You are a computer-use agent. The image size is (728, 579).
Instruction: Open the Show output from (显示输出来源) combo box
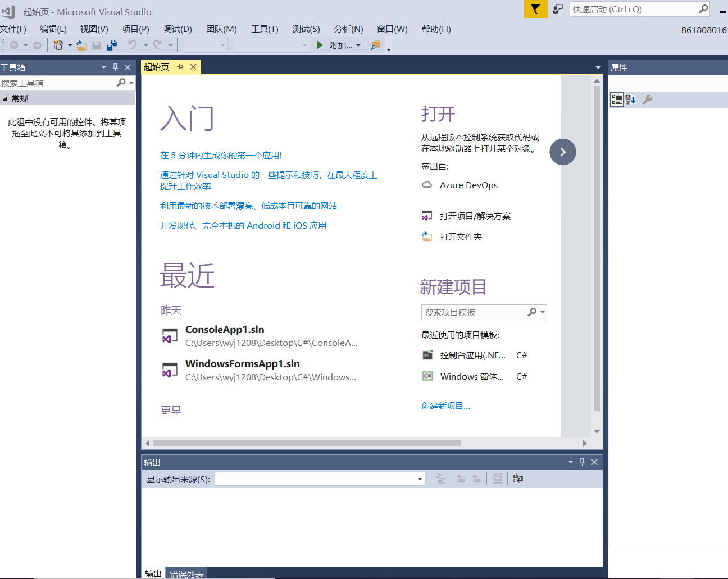pos(320,478)
